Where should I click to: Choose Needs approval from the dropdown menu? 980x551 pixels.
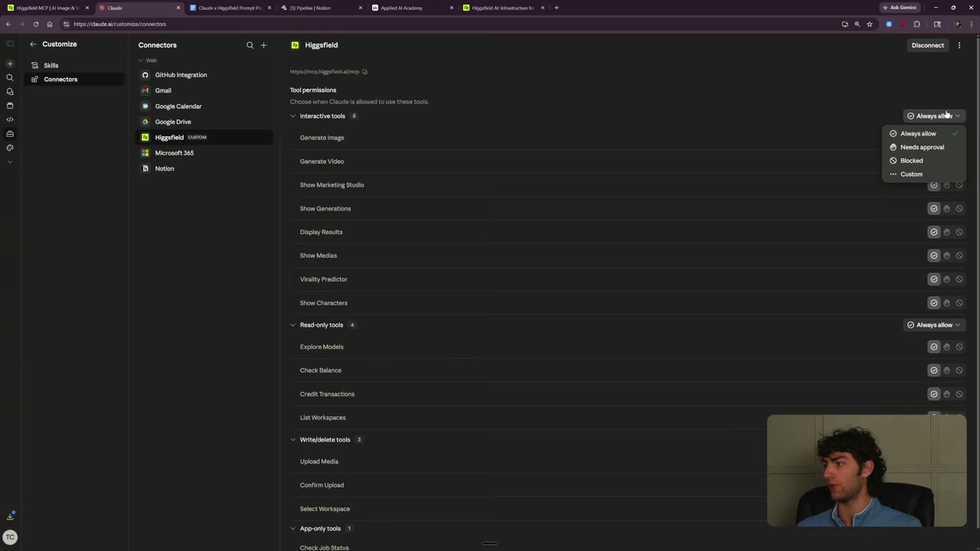tap(923, 147)
